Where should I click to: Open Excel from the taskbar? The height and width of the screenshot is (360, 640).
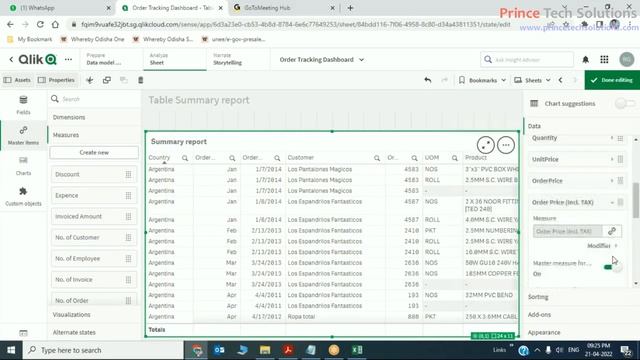point(357,350)
